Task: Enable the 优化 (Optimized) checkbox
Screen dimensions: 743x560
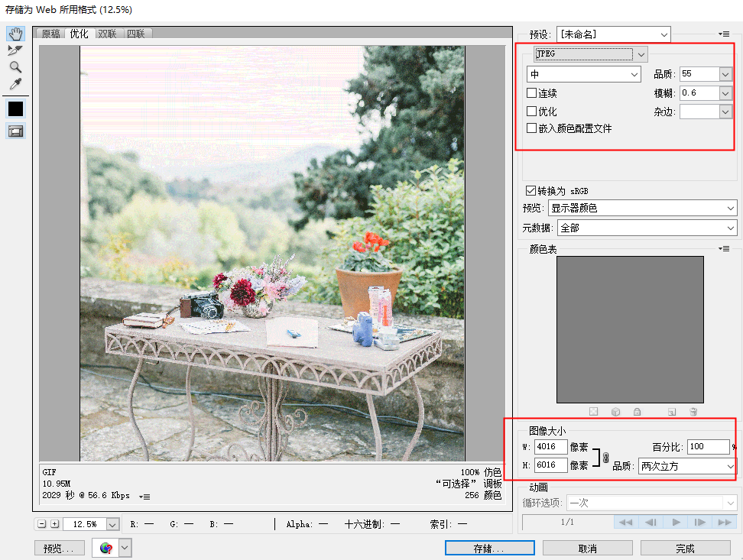Action: (532, 112)
